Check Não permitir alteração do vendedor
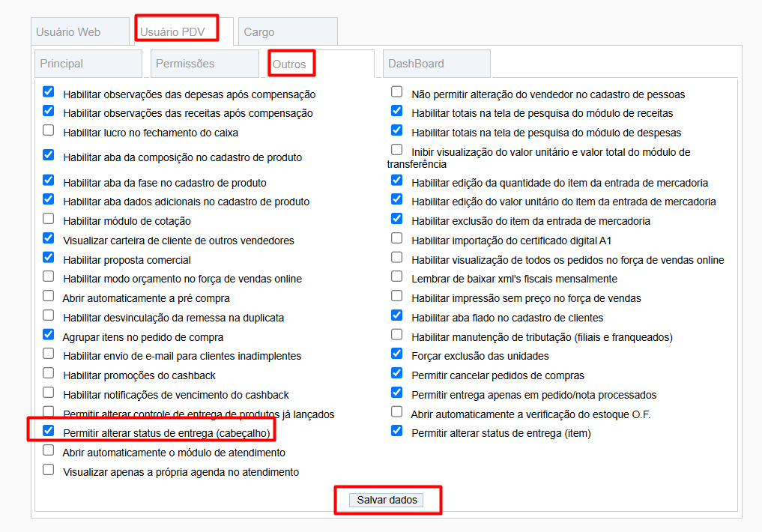The width and height of the screenshot is (762, 532). tap(396, 91)
